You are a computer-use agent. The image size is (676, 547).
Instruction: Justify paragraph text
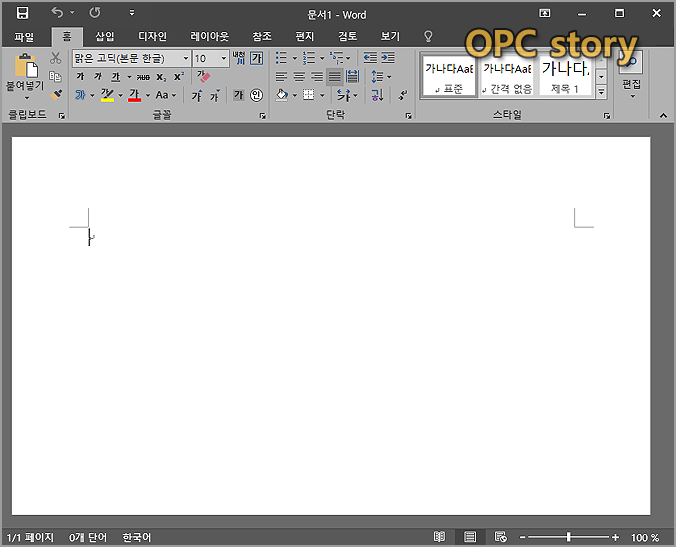pos(335,77)
